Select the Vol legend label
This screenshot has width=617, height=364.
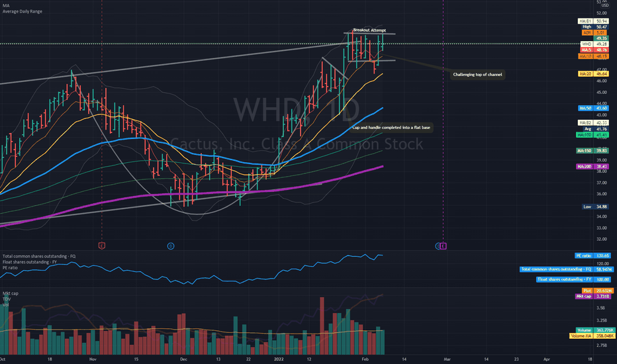coord(5,304)
